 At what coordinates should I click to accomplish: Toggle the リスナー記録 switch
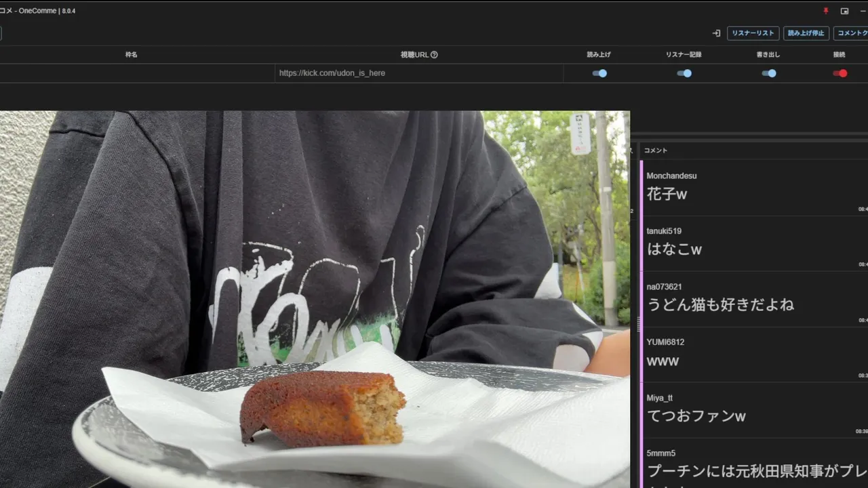[684, 73]
